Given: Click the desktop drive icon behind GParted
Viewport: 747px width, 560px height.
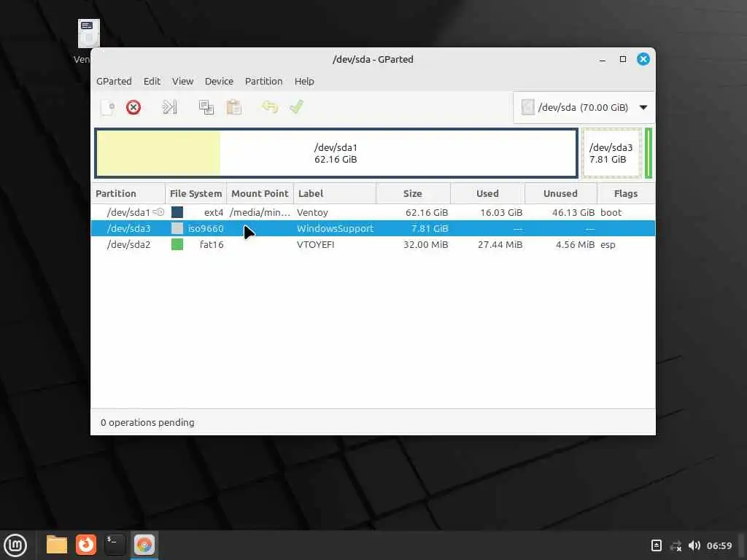Looking at the screenshot, I should (88, 34).
